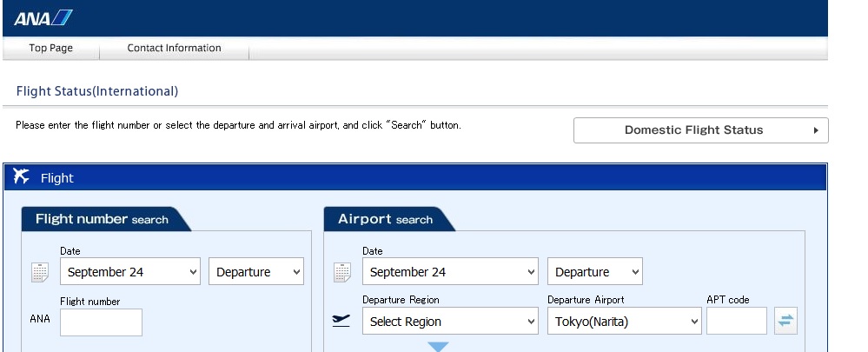Click the swap airports arrows icon

coord(785,321)
